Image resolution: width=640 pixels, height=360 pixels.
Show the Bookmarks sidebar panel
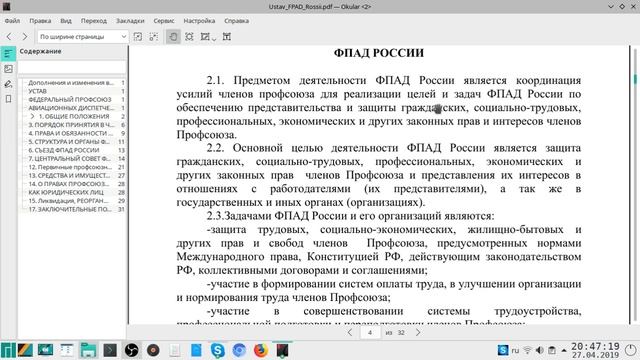(8, 99)
